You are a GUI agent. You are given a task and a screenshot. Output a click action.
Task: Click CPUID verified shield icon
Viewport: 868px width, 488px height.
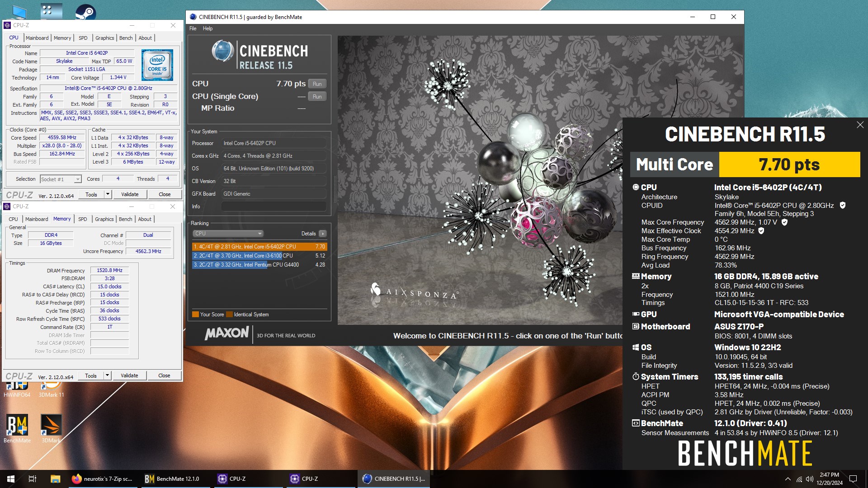[x=843, y=205]
